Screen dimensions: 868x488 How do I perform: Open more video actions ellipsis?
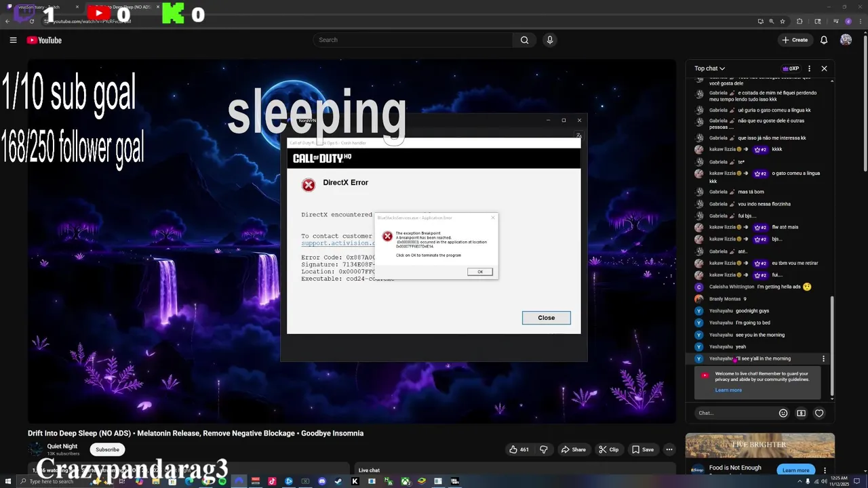coord(669,449)
